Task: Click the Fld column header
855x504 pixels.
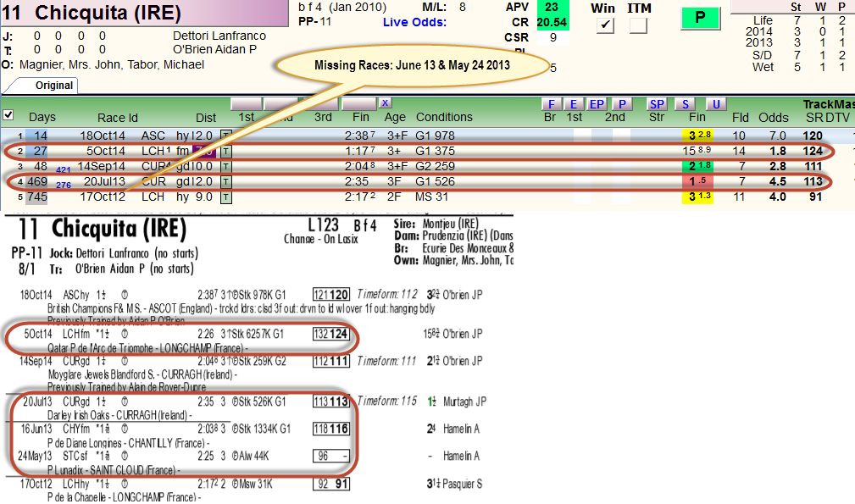Action: 741,118
